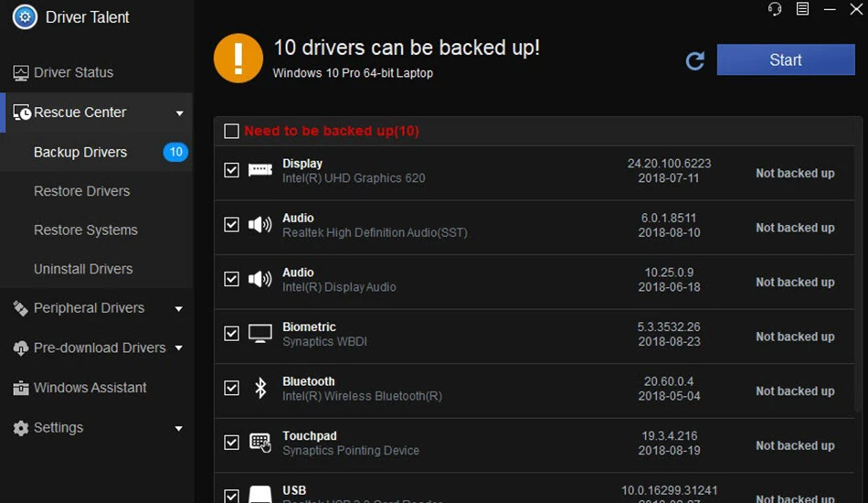Screen dimensions: 868x503
Task: Click Synaptics WBDI text
Action: click(324, 341)
